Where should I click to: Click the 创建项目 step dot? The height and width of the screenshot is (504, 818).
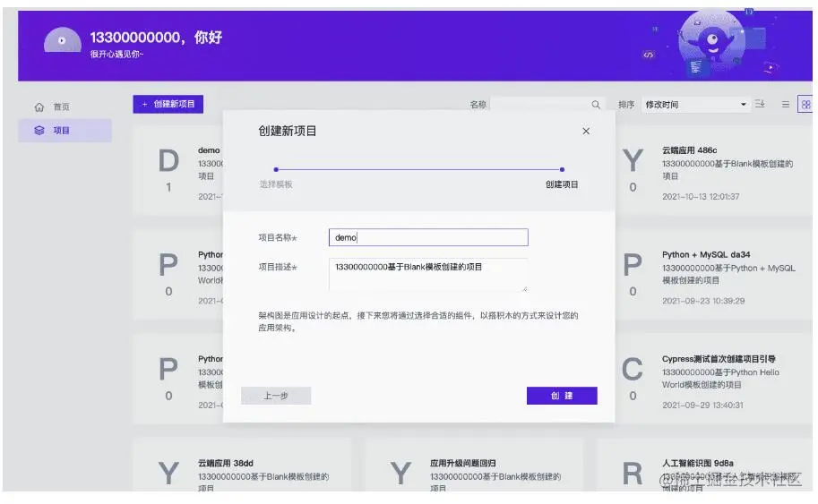pyautogui.click(x=562, y=169)
